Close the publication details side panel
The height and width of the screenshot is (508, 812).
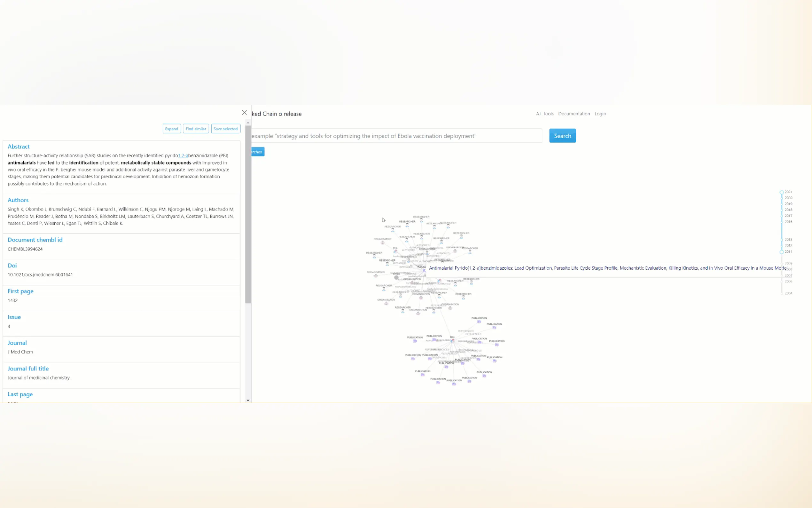[x=244, y=113]
